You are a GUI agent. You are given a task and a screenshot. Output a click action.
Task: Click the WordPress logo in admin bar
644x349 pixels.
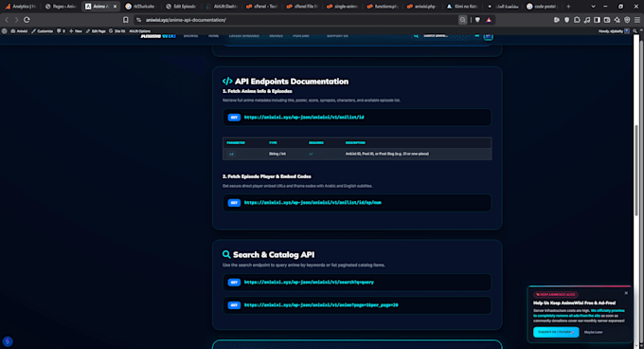(4, 31)
